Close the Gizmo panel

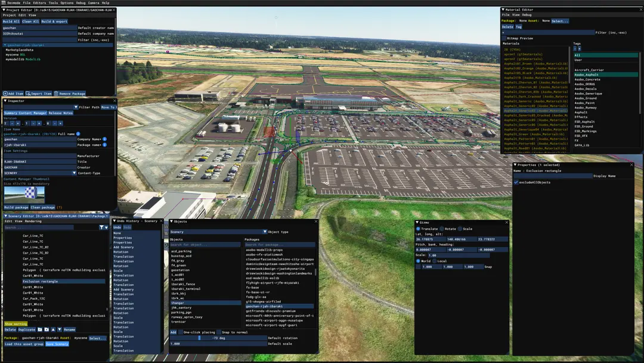(506, 222)
